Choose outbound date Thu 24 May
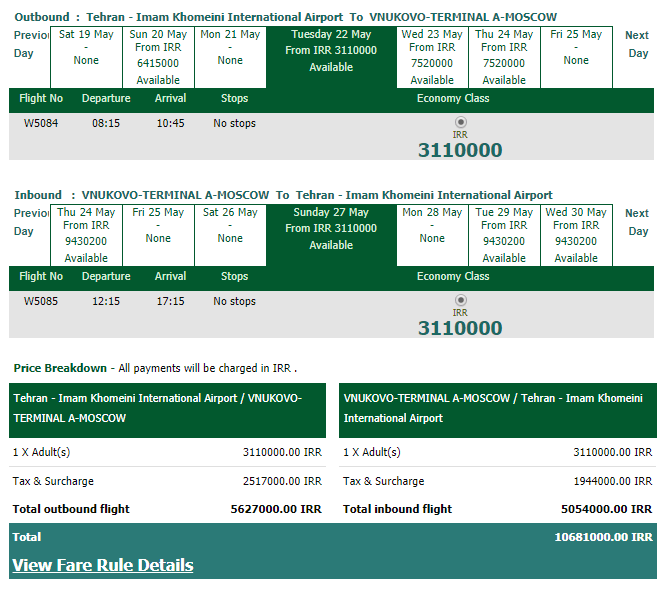Image resolution: width=671 pixels, height=593 pixels. 504,57
